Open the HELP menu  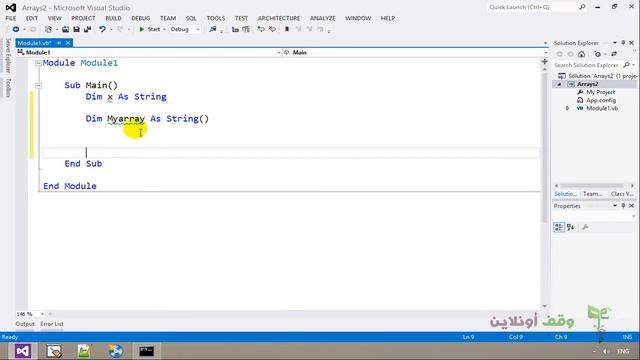click(x=388, y=18)
